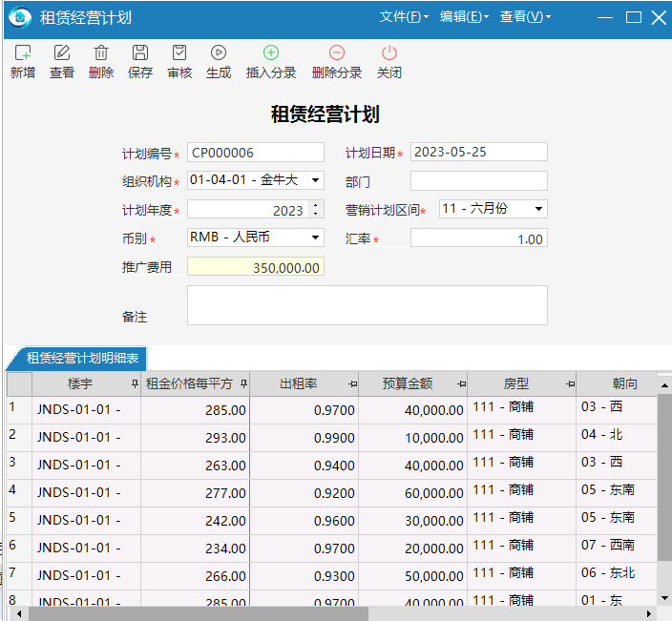
Task: Click the horizontal scrollbar left arrow
Action: [x=18, y=613]
